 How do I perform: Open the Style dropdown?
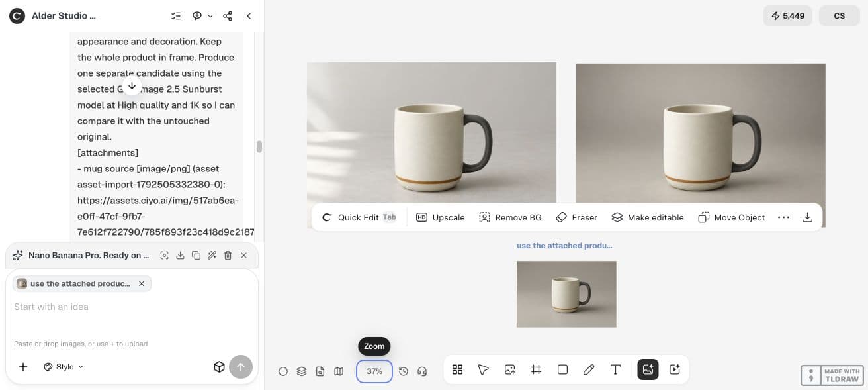(x=64, y=367)
